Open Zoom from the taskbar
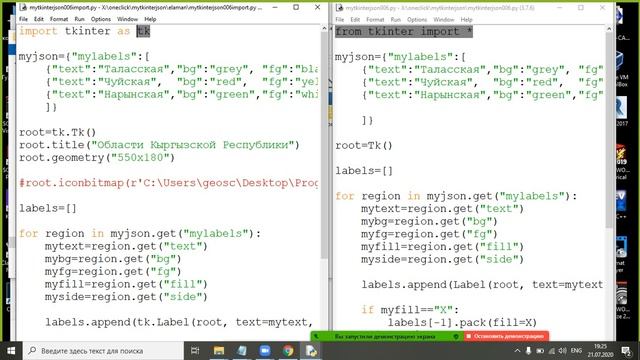 coord(265,351)
